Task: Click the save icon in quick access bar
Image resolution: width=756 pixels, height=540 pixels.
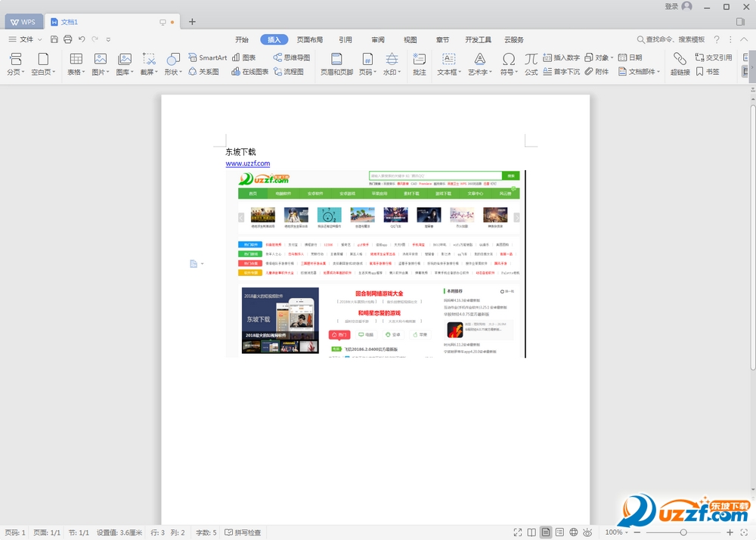Action: (54, 39)
